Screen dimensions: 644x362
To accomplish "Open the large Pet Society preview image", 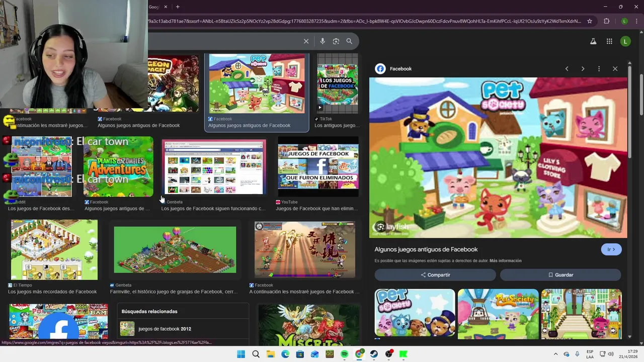I will 498,157.
